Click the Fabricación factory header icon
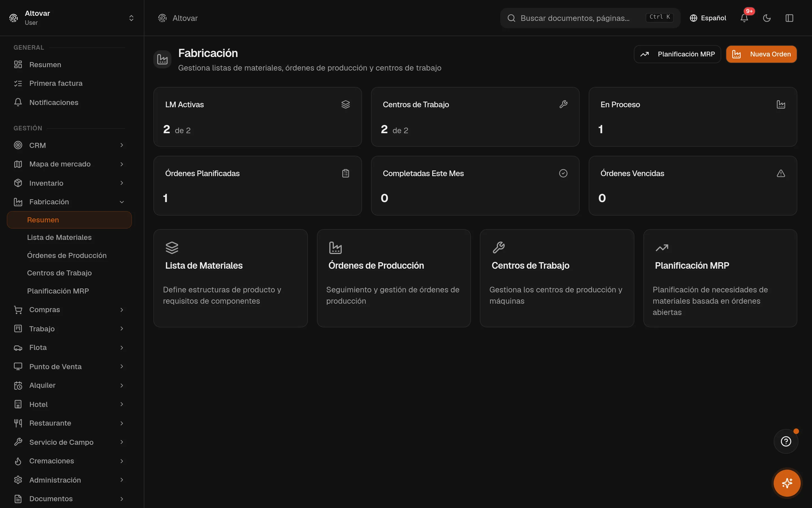 point(162,60)
